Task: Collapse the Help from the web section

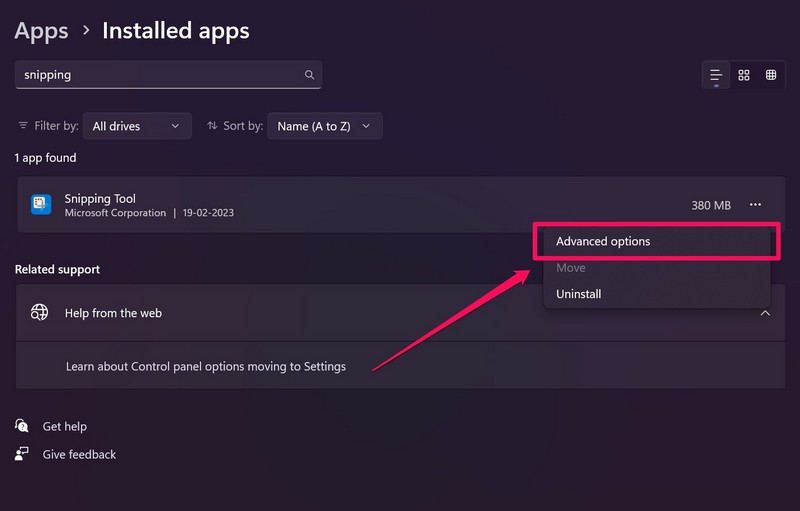Action: (765, 313)
